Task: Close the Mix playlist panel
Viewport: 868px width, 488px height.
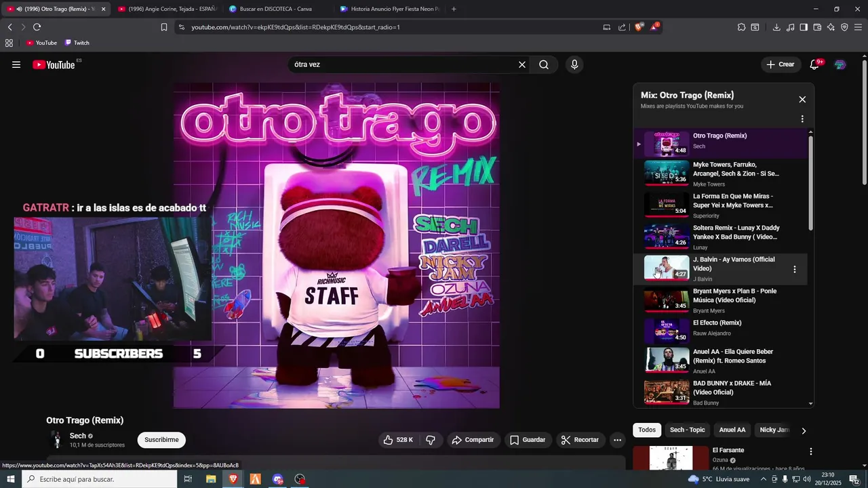Action: click(802, 100)
